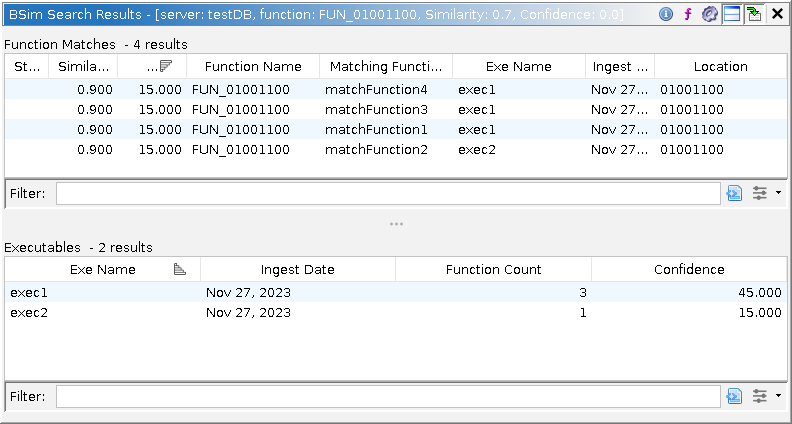The image size is (792, 424).
Task: Sort by Function Name column header
Action: [253, 67]
